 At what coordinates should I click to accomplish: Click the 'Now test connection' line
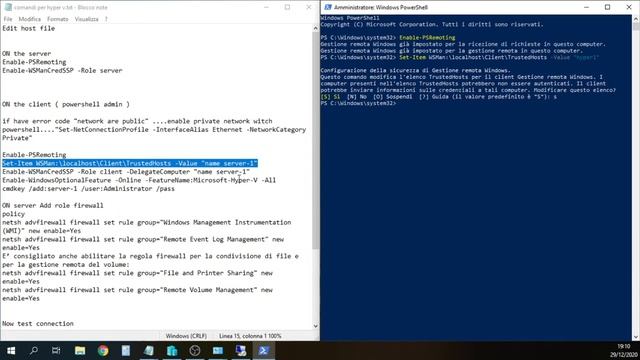[x=38, y=323]
